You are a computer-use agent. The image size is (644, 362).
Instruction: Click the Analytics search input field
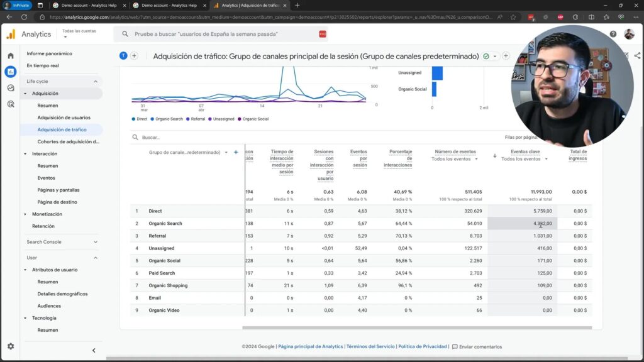coord(222,34)
